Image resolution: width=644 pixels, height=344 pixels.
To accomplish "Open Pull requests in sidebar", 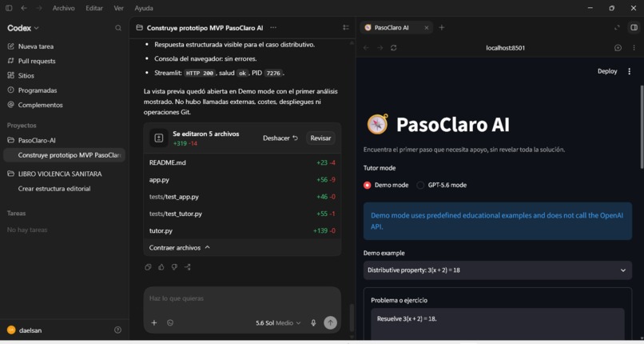I will (37, 61).
